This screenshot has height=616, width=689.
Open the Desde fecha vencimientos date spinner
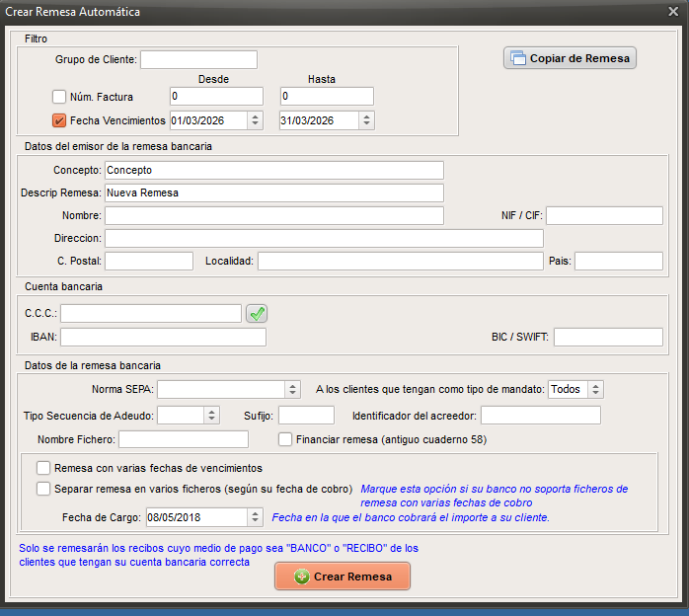255,120
